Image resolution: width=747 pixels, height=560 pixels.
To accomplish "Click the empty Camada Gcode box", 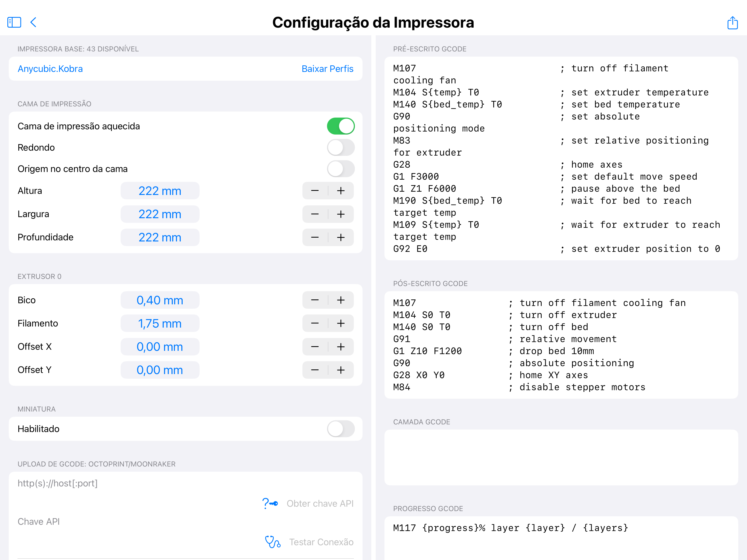I will (561, 457).
